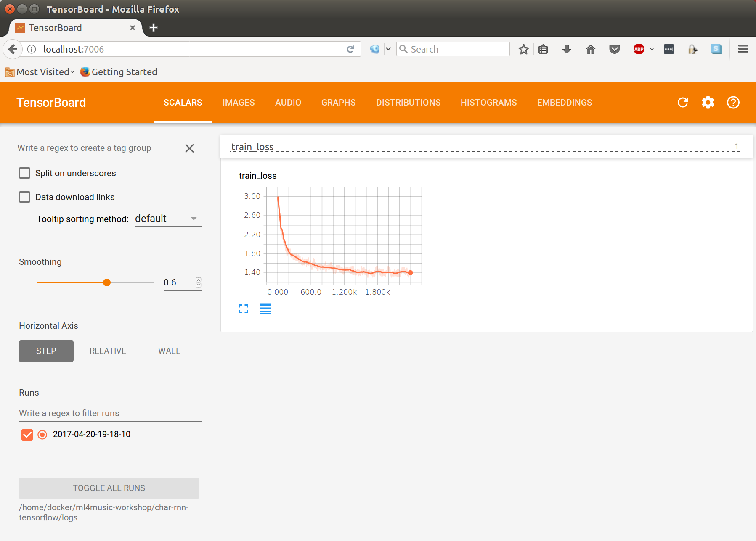Focus the tag group regex field

click(96, 148)
